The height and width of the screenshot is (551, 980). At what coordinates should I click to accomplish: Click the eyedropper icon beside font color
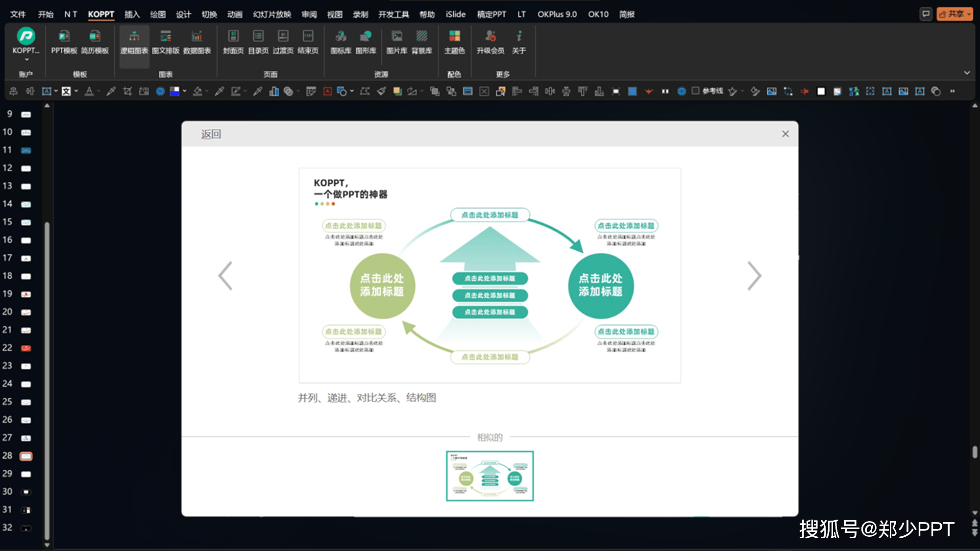111,91
